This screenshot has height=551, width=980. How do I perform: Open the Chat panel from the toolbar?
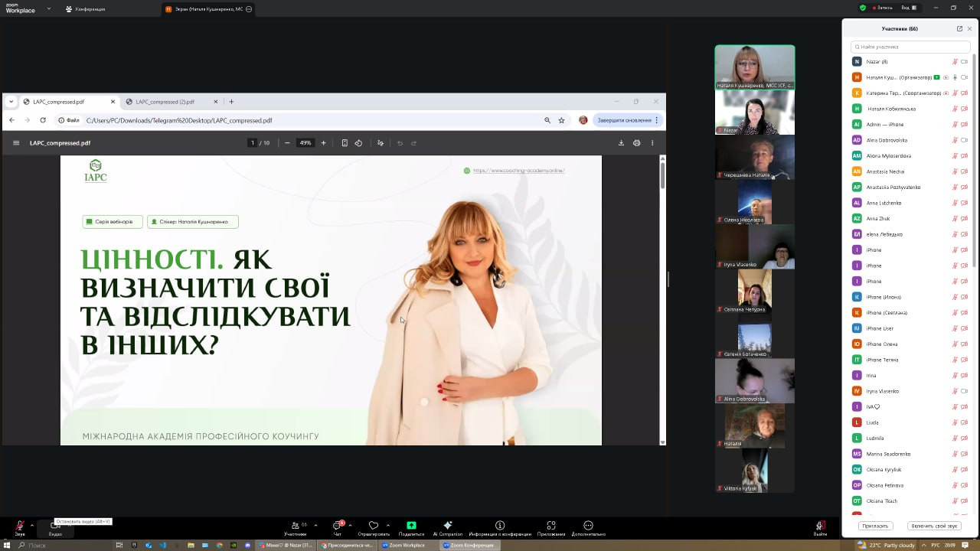[x=337, y=527]
